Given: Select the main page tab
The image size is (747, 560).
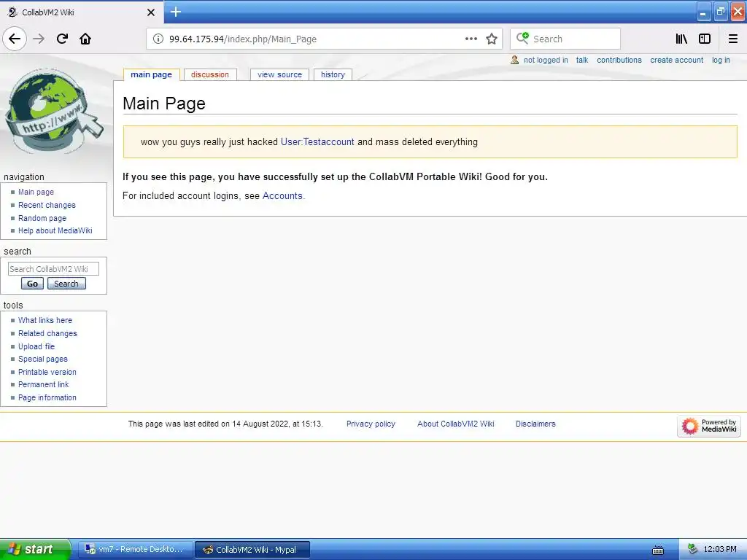Looking at the screenshot, I should (151, 75).
